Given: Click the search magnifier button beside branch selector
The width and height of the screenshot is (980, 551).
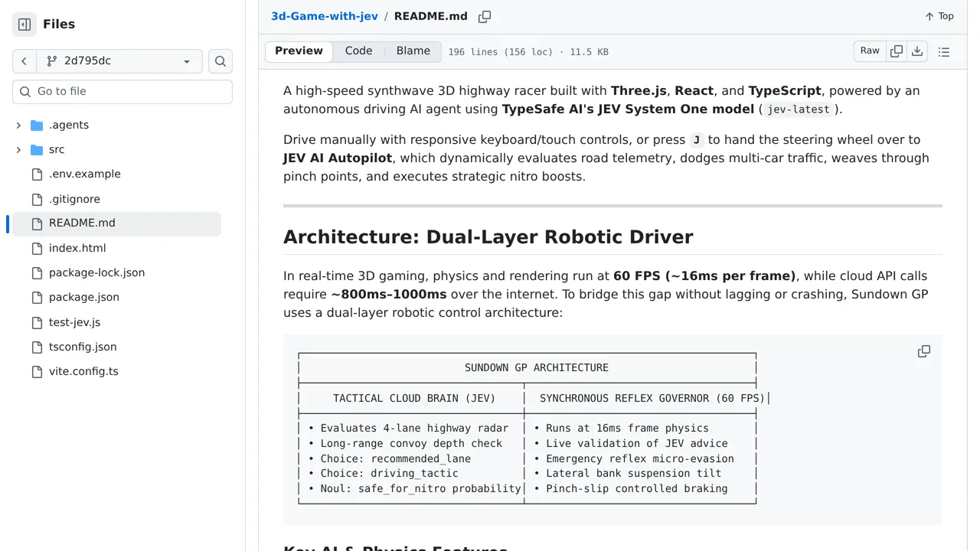Looking at the screenshot, I should 220,61.
